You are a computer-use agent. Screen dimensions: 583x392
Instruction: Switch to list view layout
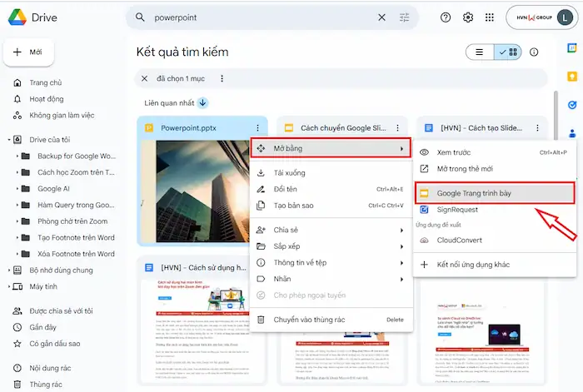pos(480,52)
